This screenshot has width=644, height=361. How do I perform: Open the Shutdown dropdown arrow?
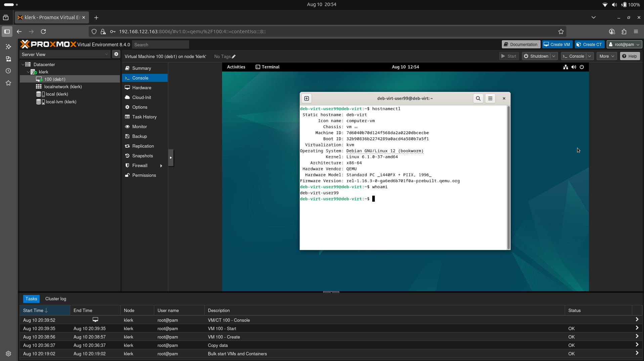pyautogui.click(x=554, y=56)
